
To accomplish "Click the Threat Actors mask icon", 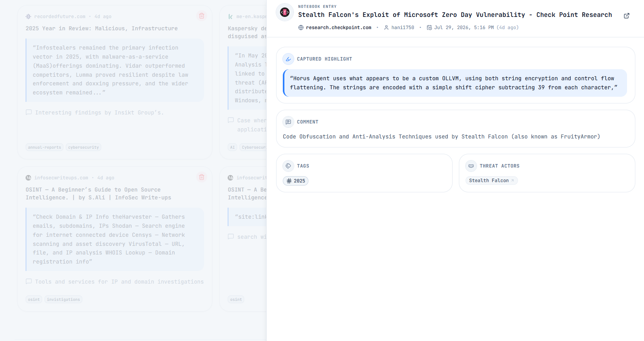I will (x=471, y=166).
